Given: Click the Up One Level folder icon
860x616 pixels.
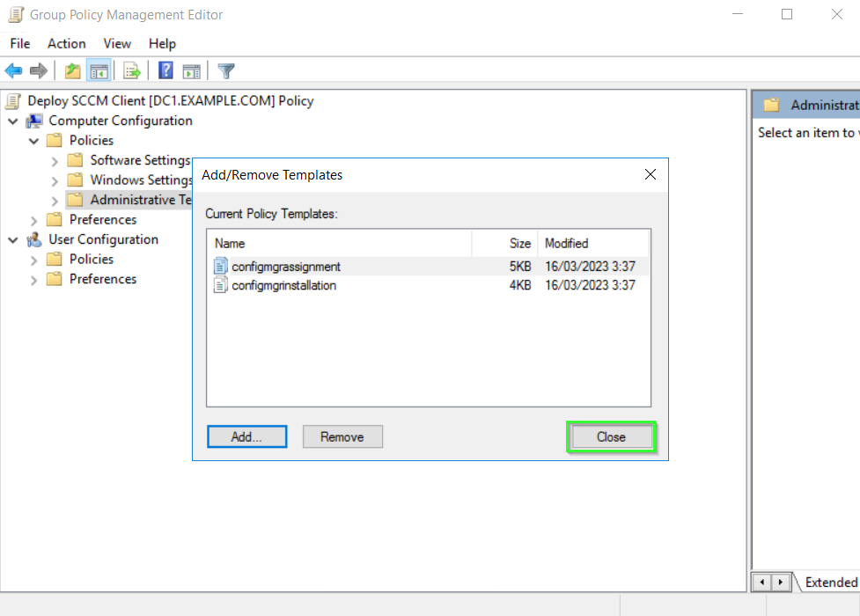Looking at the screenshot, I should click(72, 71).
